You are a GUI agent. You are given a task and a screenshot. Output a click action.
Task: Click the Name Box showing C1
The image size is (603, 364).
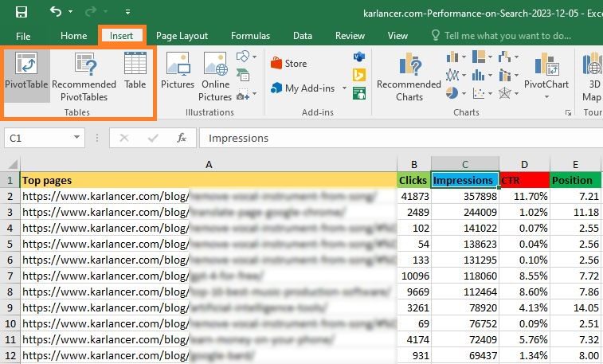(x=37, y=138)
